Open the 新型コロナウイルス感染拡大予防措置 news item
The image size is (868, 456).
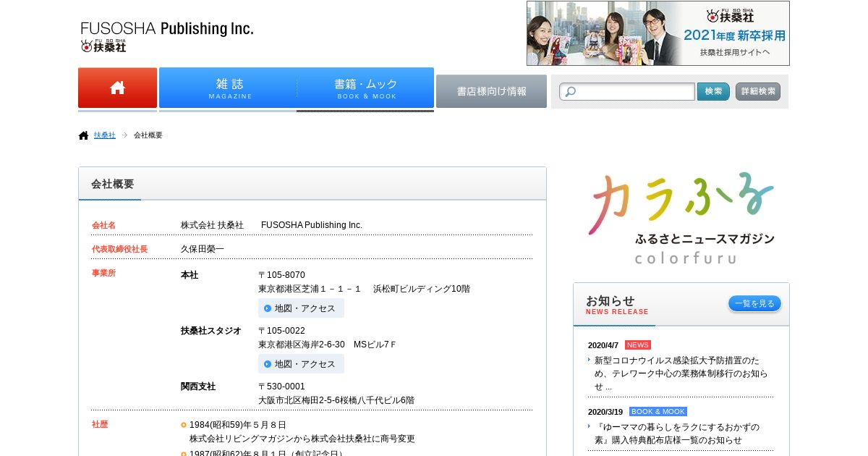pyautogui.click(x=681, y=373)
